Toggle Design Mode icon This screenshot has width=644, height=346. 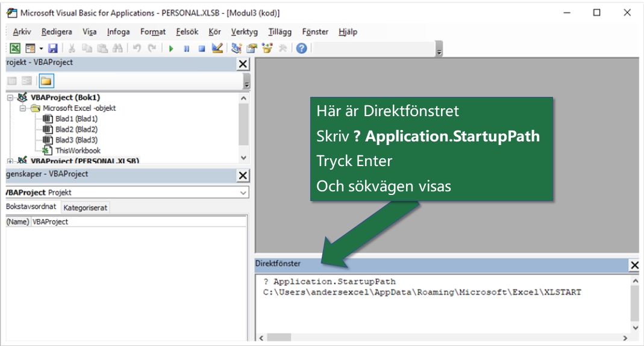pos(217,48)
